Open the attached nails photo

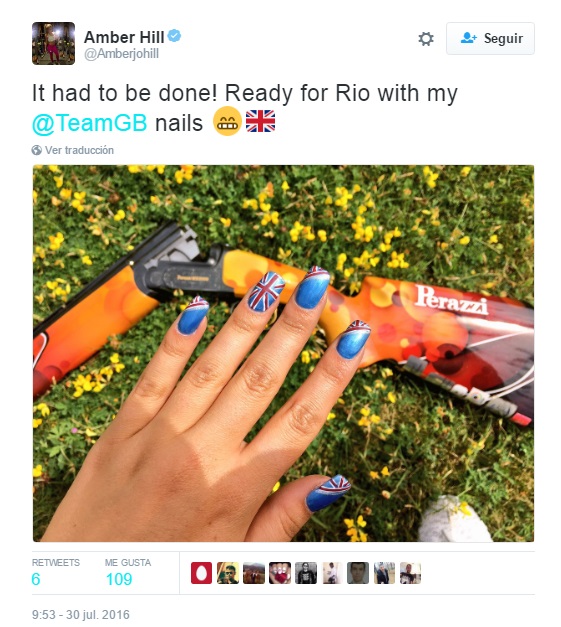pos(283,353)
